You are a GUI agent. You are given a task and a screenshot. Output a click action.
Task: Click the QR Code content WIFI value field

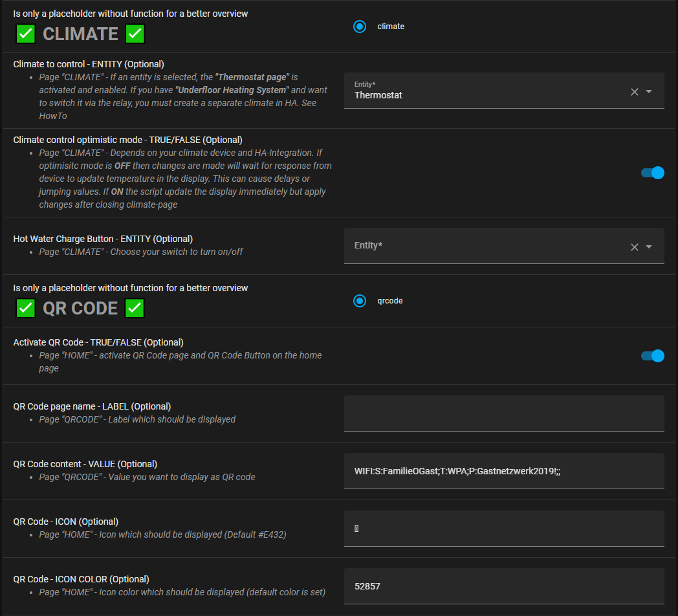point(503,471)
